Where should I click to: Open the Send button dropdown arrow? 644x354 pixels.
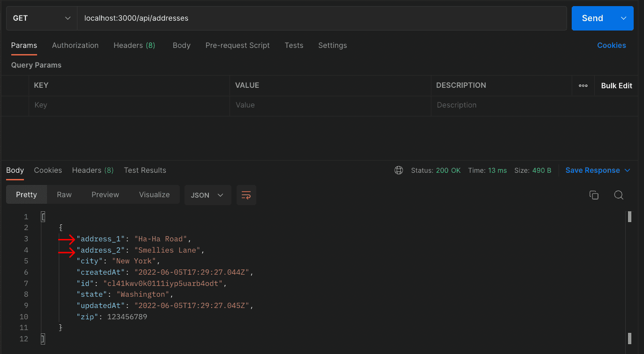coord(624,18)
